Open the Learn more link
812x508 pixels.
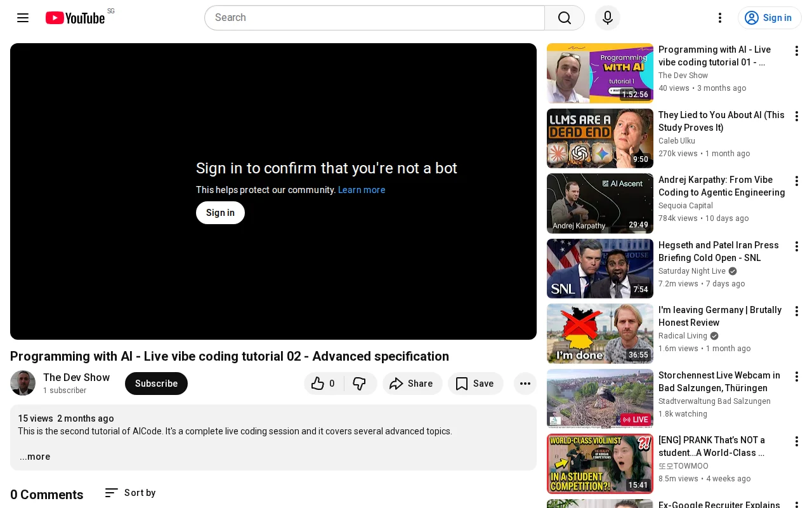coord(362,190)
